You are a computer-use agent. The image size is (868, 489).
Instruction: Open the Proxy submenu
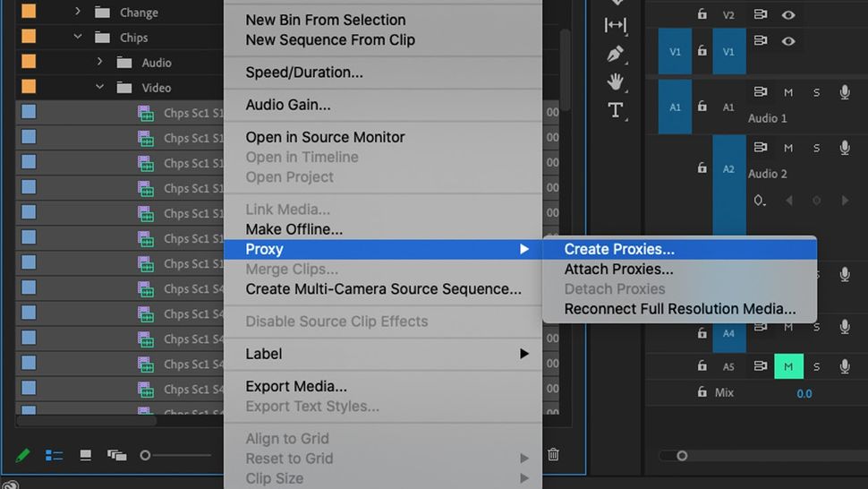(x=383, y=249)
